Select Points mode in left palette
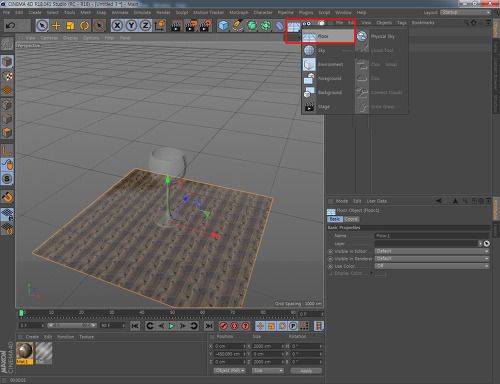Image resolution: width=500 pixels, height=384 pixels. (x=7, y=105)
